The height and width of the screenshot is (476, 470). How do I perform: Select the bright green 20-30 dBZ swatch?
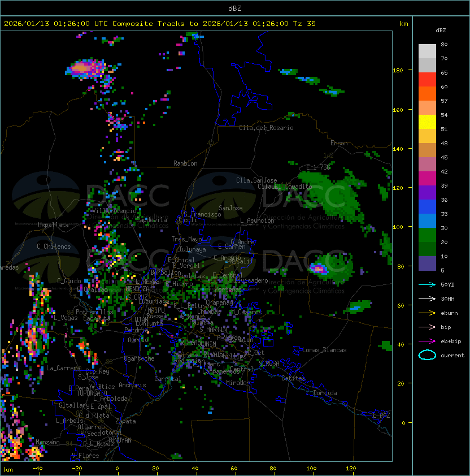point(427,235)
